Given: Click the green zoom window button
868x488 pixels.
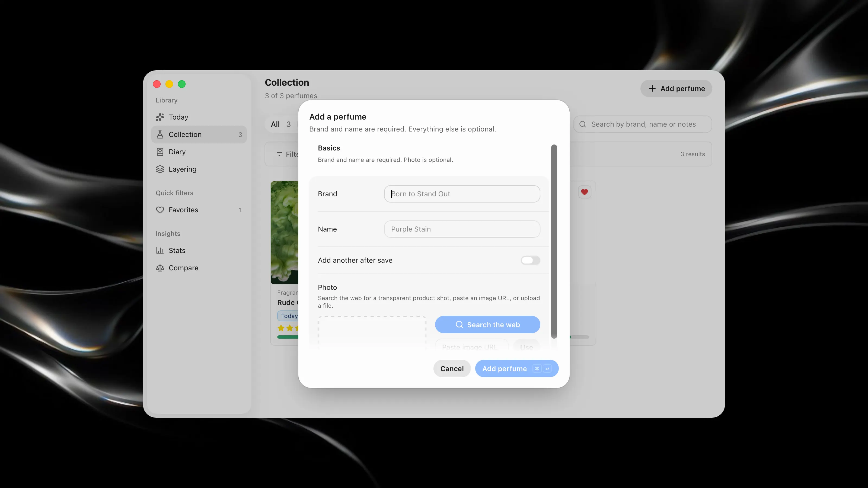Looking at the screenshot, I should pyautogui.click(x=182, y=84).
